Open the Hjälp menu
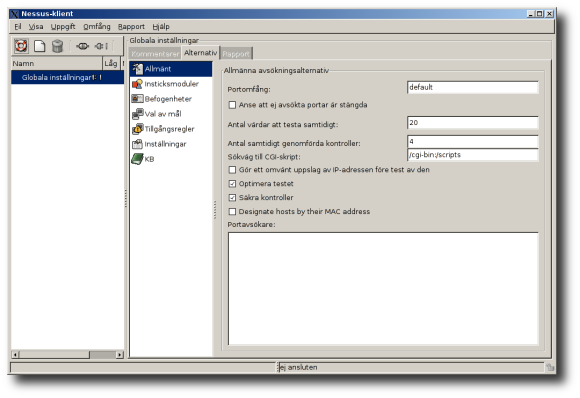580x398 pixels. (x=161, y=27)
